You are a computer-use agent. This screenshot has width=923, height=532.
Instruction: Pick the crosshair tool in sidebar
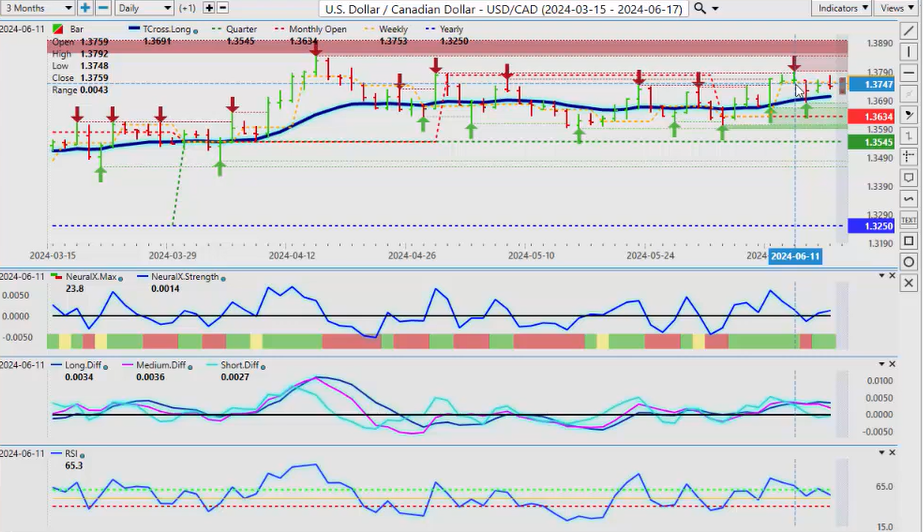908,157
